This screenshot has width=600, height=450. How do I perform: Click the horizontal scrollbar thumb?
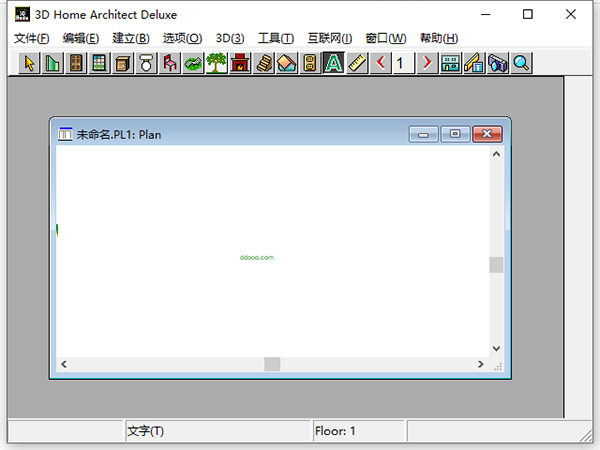point(272,364)
